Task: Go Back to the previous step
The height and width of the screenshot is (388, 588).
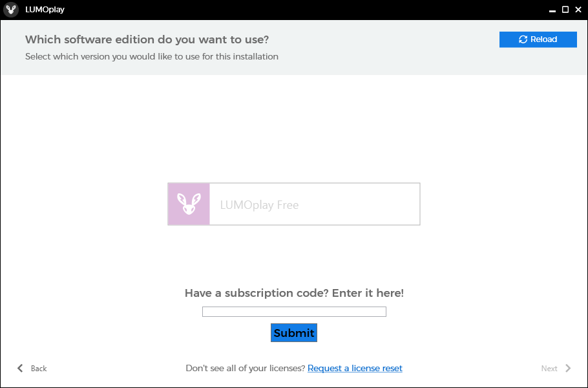Action: [x=32, y=369]
